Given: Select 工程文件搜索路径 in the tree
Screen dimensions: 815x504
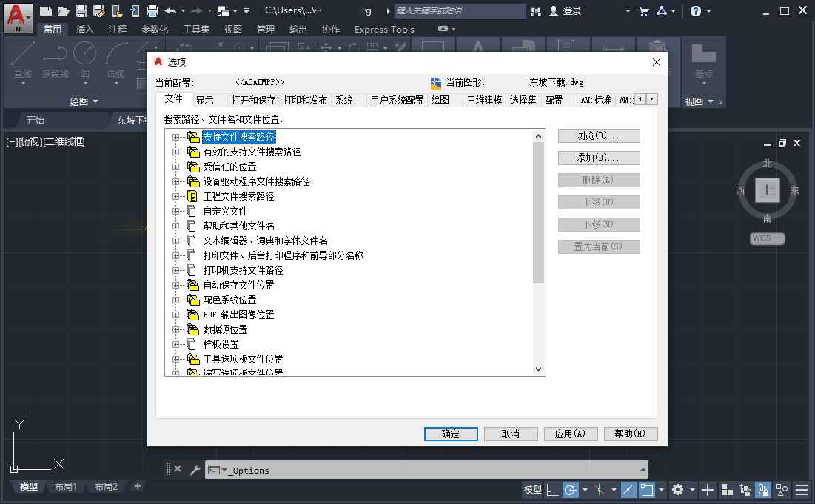Looking at the screenshot, I should pos(238,196).
